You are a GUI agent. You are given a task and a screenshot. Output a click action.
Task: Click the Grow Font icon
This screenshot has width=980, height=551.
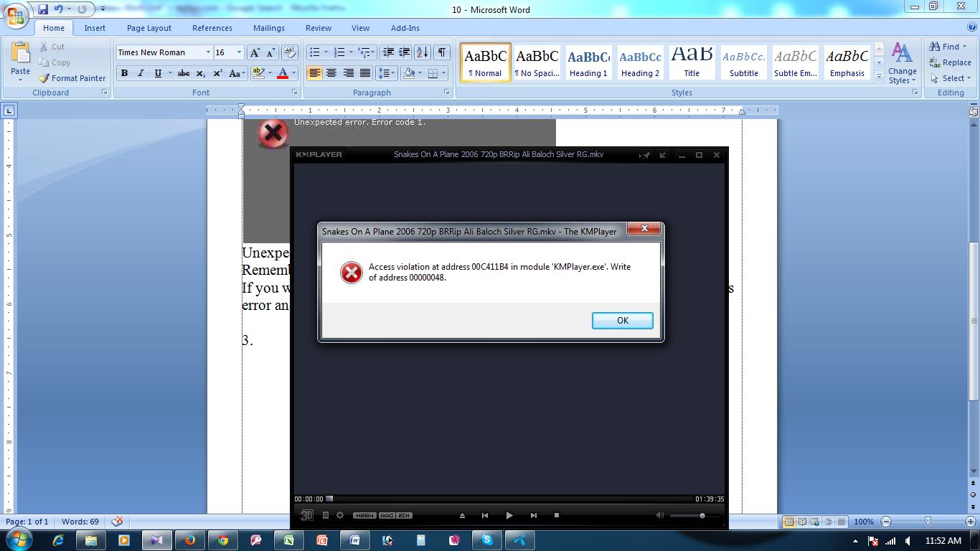click(255, 52)
